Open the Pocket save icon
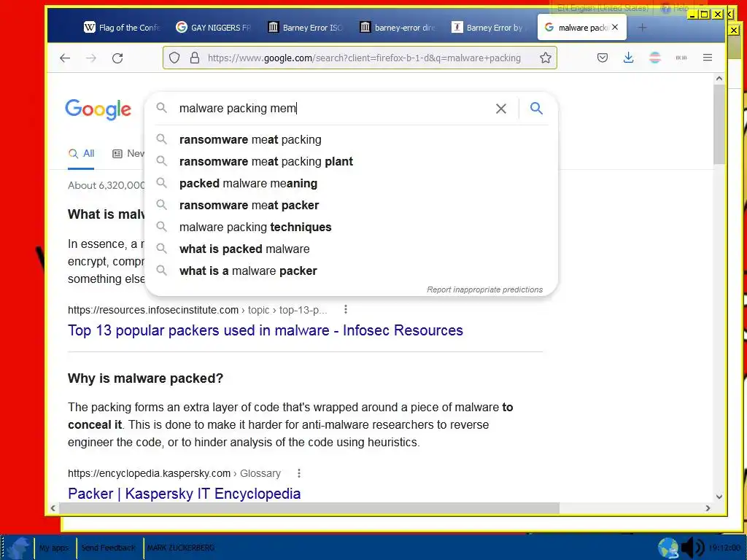The height and width of the screenshot is (560, 747). [602, 58]
